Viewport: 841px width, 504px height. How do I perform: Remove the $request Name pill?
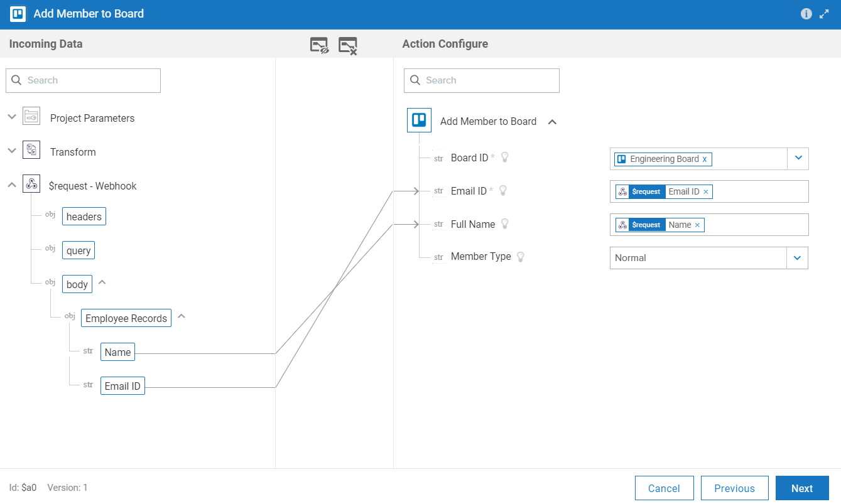pos(697,225)
